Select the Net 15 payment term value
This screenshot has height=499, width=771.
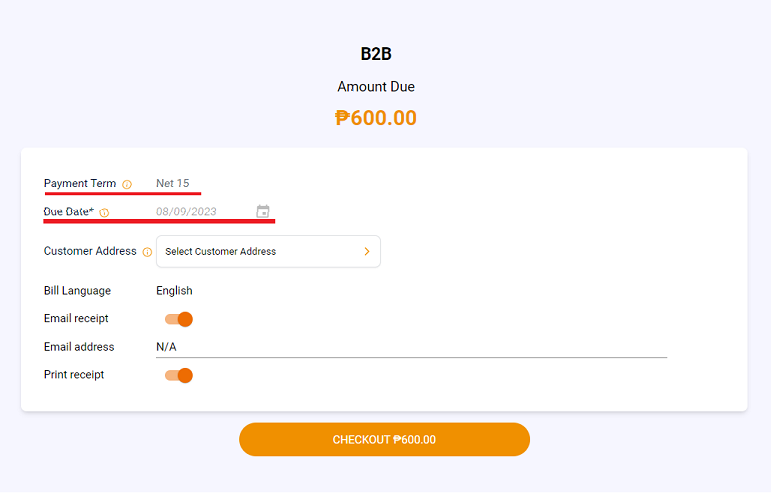[x=173, y=183]
